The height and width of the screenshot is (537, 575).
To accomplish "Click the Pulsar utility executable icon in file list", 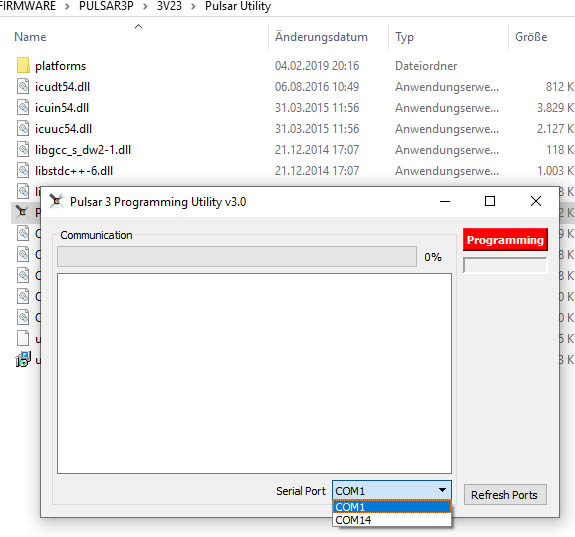I will point(22,211).
